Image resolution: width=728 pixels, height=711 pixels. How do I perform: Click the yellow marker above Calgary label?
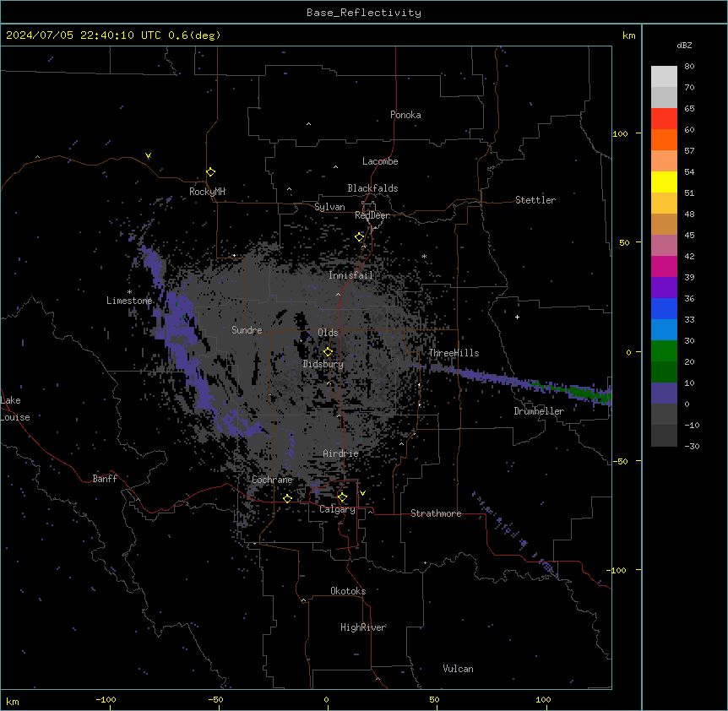pos(342,497)
